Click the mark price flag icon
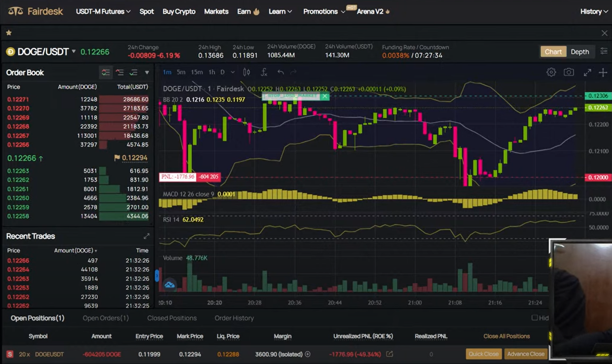612x364 pixels. 117,158
